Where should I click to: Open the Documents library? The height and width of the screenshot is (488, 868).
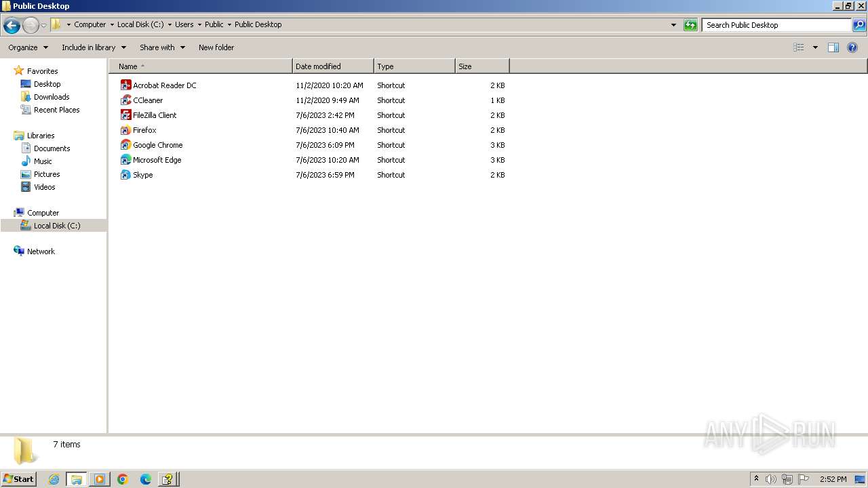[x=52, y=148]
